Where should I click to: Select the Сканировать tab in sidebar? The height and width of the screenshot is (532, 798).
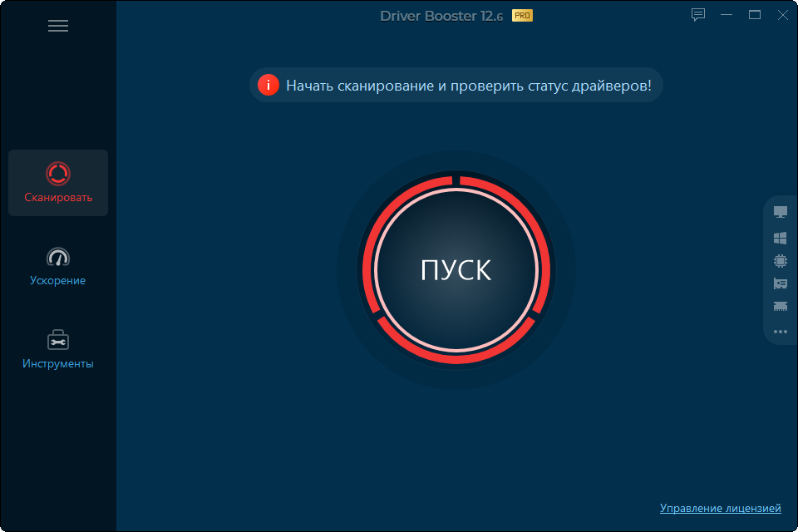tap(58, 183)
